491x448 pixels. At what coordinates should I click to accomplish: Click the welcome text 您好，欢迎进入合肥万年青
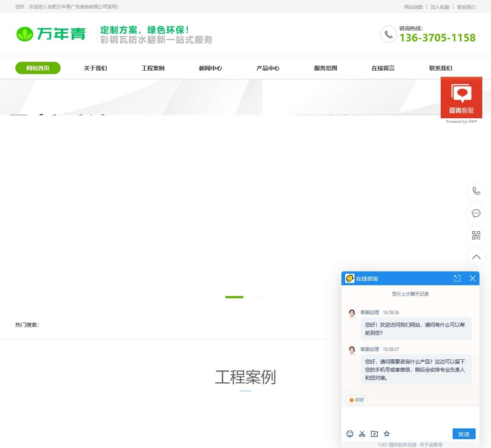point(67,7)
